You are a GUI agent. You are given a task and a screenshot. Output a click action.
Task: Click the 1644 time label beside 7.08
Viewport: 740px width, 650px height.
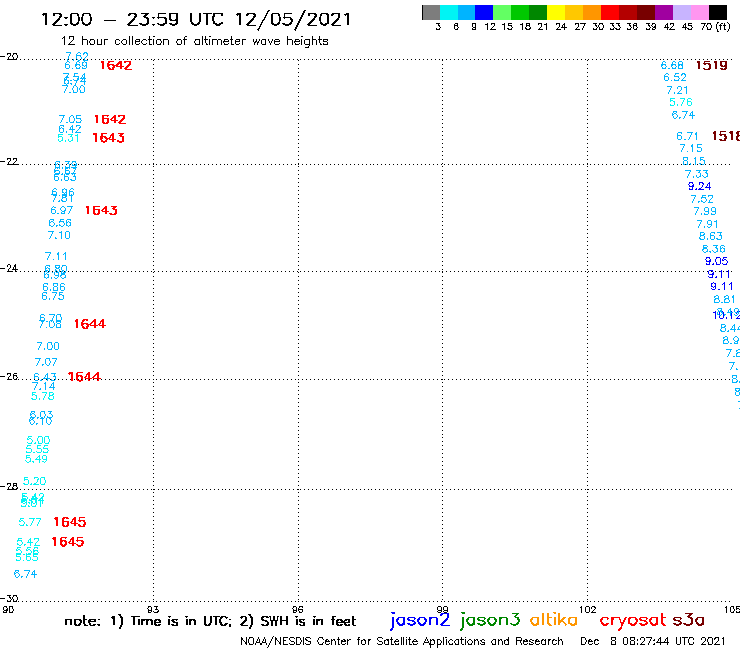[90, 324]
